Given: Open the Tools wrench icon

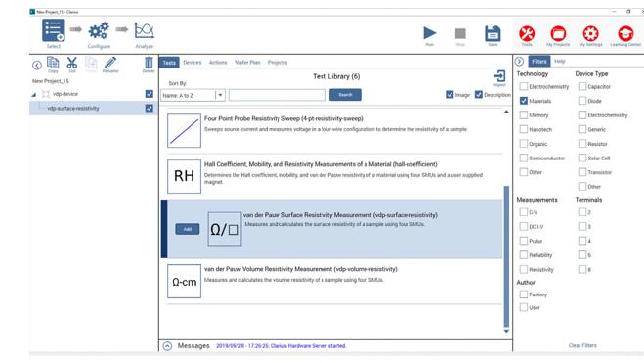Looking at the screenshot, I should pos(527,33).
